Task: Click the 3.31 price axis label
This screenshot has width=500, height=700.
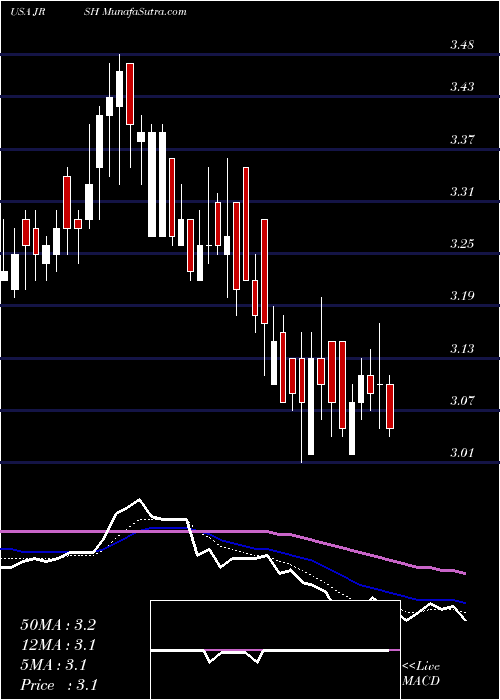Action: point(462,192)
